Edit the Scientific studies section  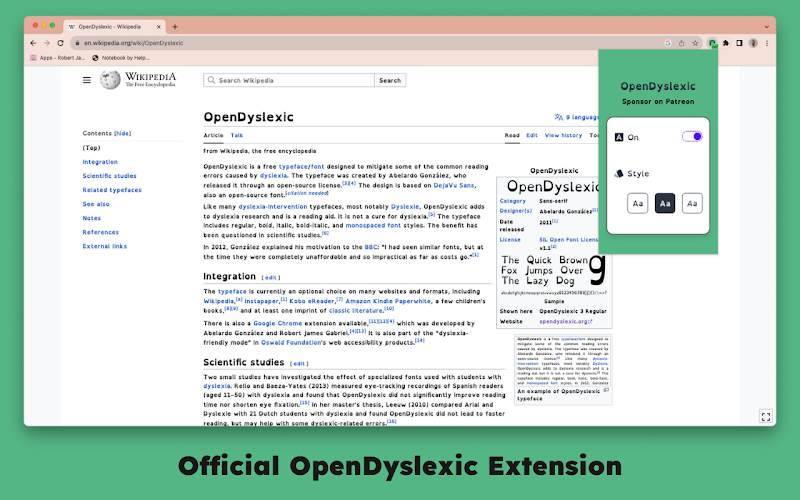coord(299,364)
